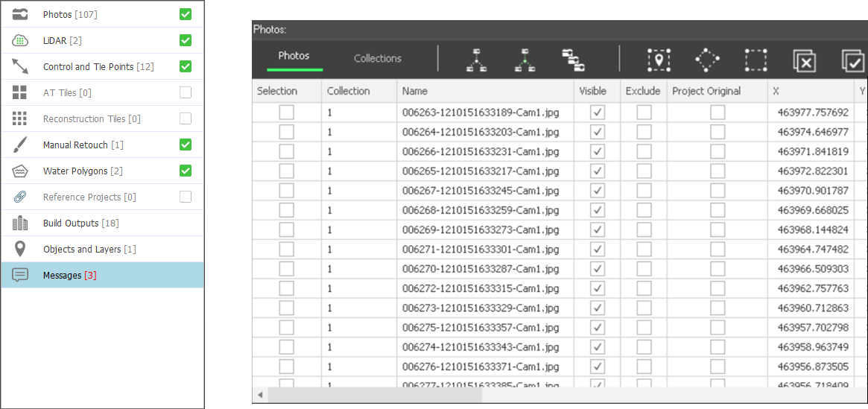Viewport: 868px width, 409px height.
Task: Sort by the Name column header
Action: click(415, 91)
